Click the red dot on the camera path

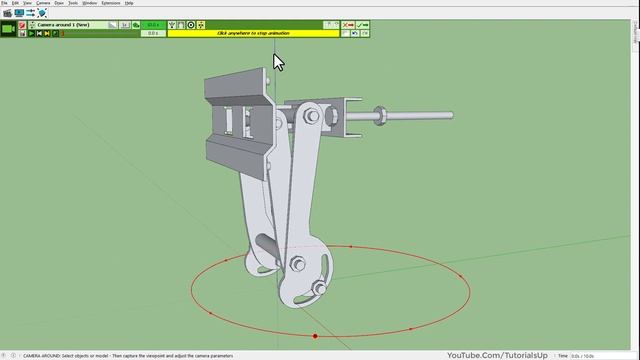coord(315,336)
